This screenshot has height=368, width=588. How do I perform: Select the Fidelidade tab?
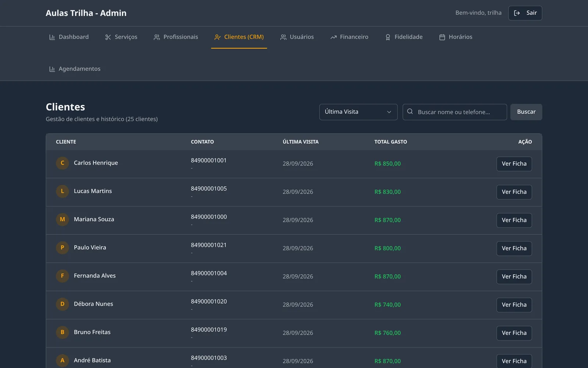click(404, 37)
